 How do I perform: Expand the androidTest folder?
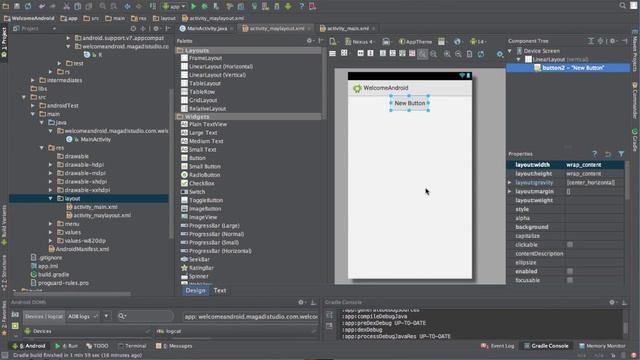point(33,105)
